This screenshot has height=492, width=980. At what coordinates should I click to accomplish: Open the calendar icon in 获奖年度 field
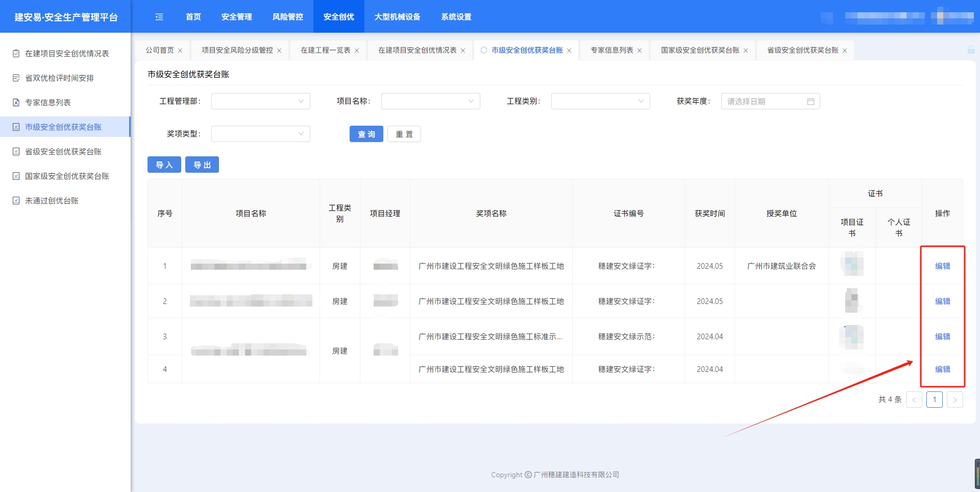coord(811,102)
